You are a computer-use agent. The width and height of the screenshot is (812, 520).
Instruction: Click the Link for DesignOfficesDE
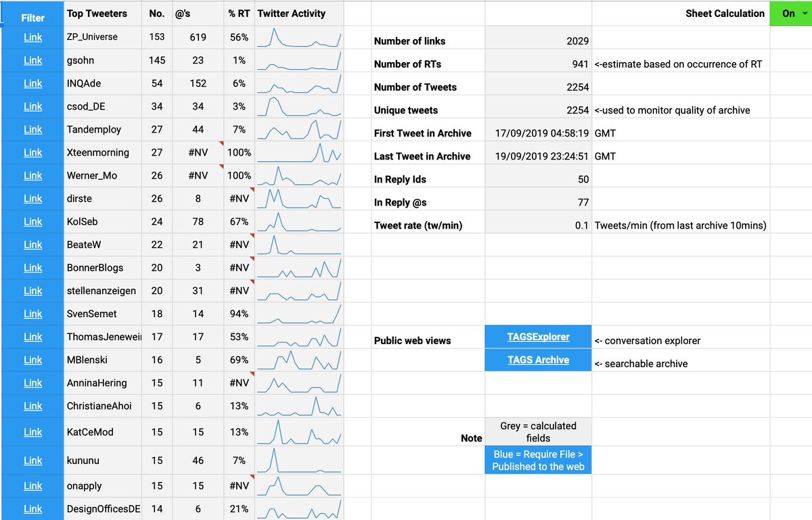coord(32,509)
